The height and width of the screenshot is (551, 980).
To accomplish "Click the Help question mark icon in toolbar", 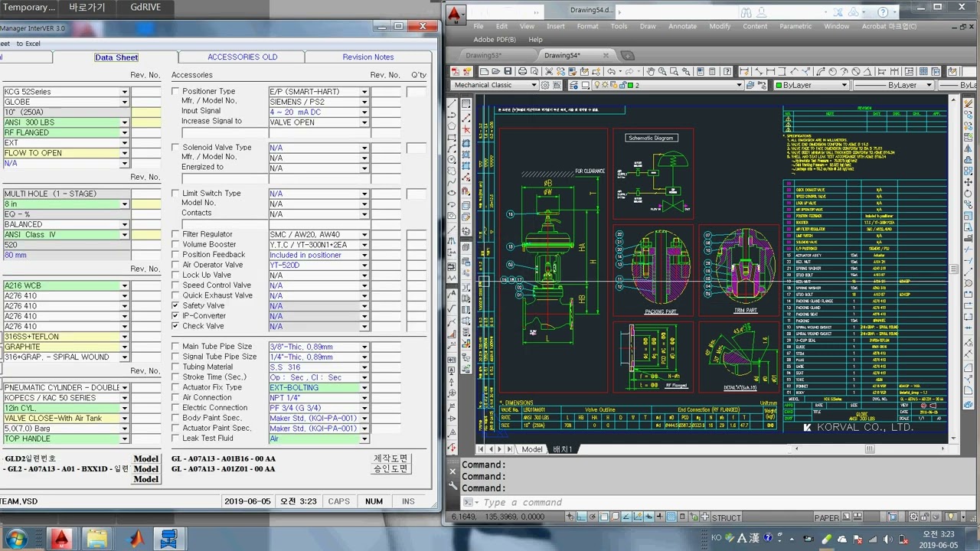I will point(727,71).
